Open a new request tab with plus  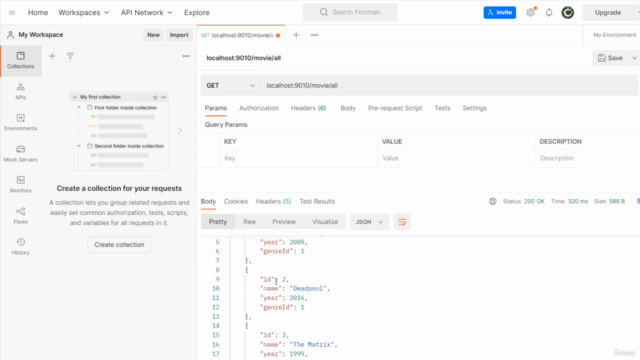point(296,35)
